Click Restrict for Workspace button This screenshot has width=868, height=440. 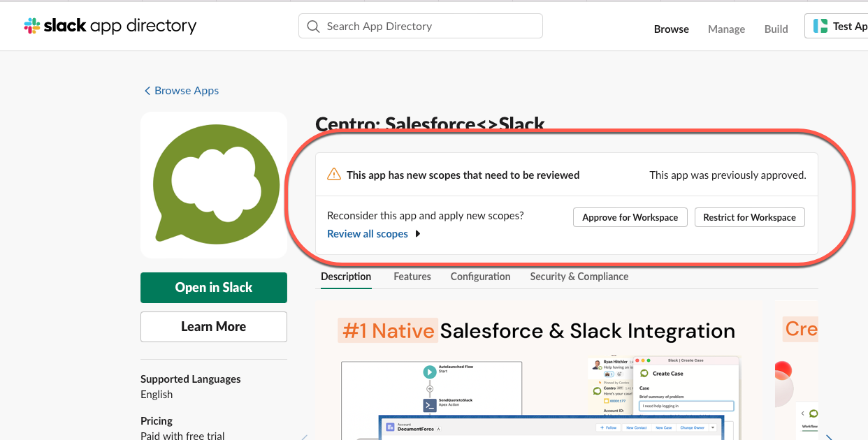750,217
